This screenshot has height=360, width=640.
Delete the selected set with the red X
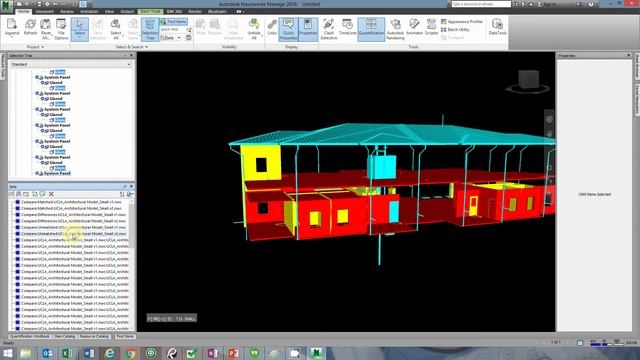[x=51, y=194]
